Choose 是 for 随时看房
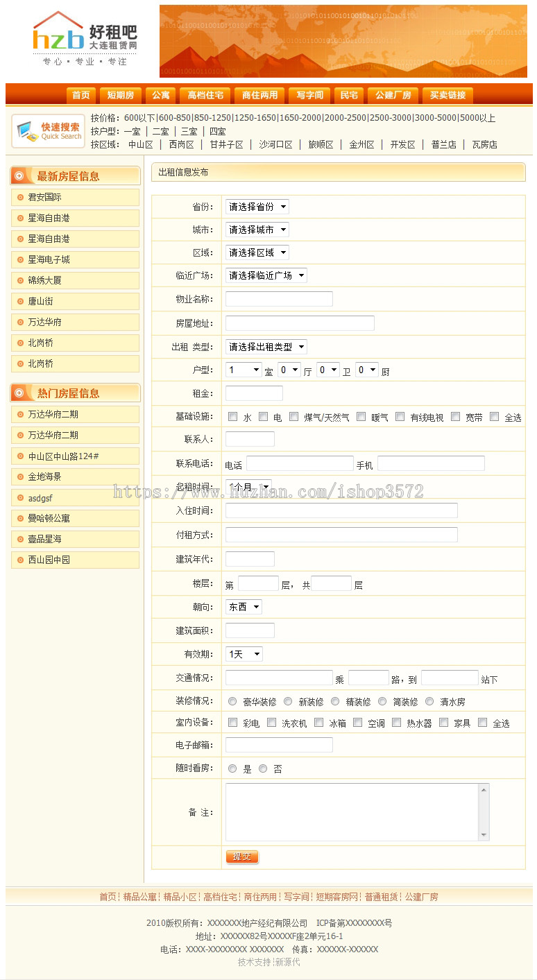Viewport: 537px width, 980px height. coord(232,768)
